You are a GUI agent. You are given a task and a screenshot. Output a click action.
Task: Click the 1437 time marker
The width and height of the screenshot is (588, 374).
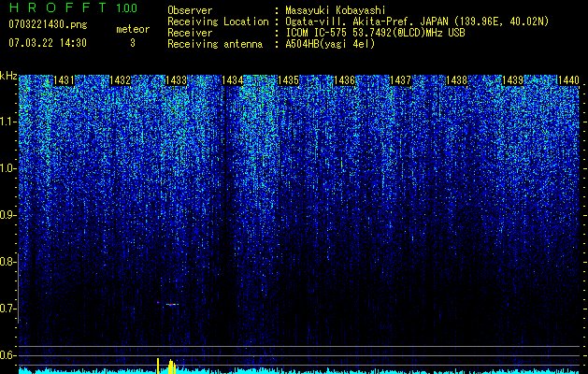(x=400, y=80)
